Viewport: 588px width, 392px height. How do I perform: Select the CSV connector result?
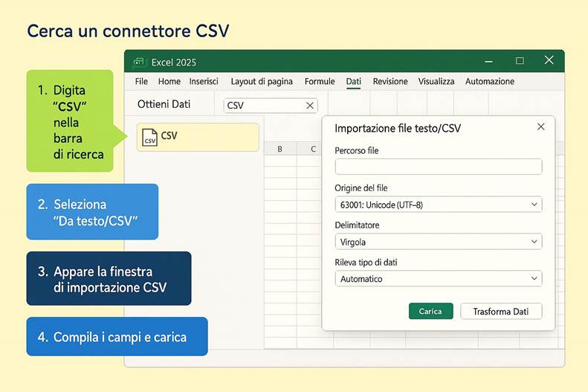tap(198, 137)
